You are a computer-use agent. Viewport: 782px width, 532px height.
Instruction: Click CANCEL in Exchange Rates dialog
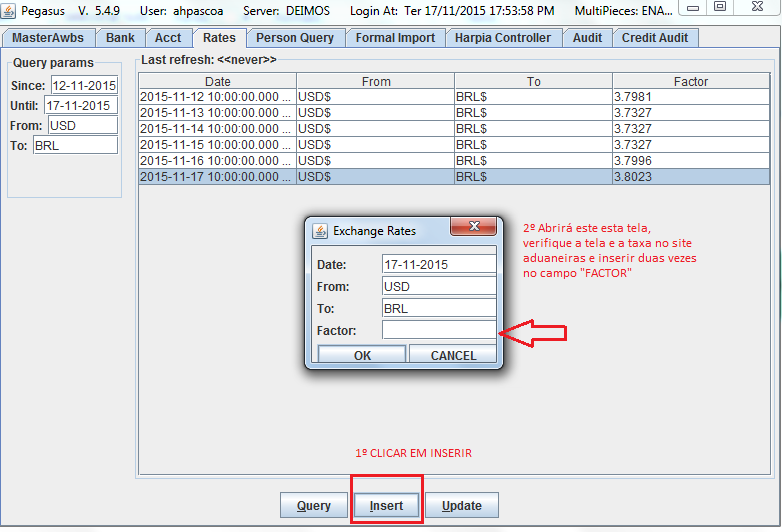[x=453, y=355]
